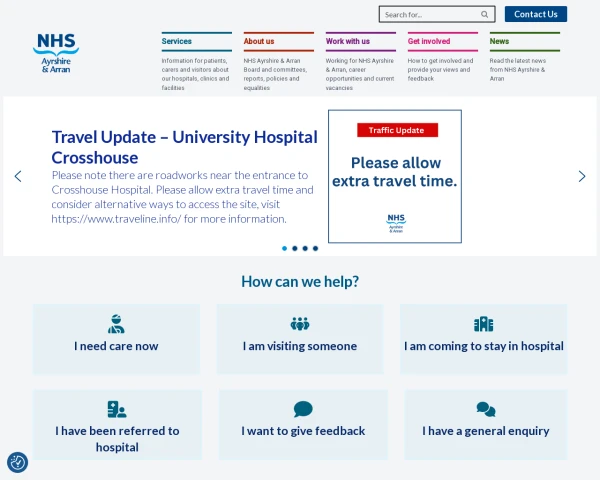Click the Contact Us button
Viewport: 600px width, 480px height.
(536, 14)
